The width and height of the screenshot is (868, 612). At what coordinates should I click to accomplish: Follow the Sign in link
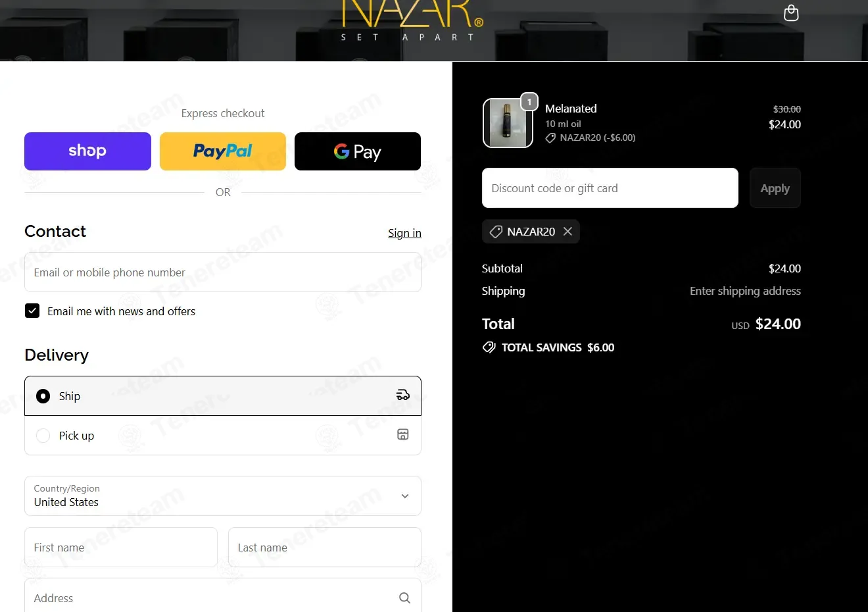[x=404, y=233]
